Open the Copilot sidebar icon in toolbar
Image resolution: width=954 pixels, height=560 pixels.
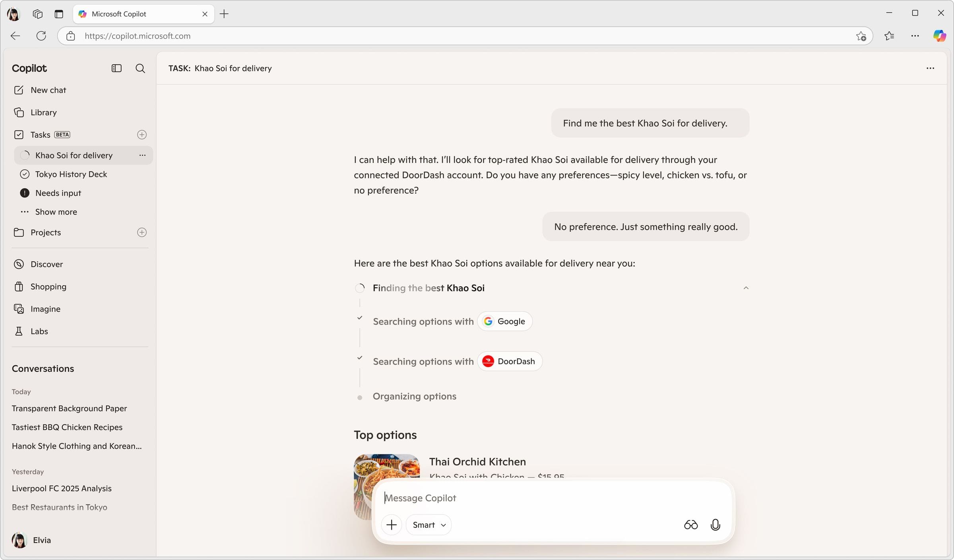pyautogui.click(x=940, y=36)
